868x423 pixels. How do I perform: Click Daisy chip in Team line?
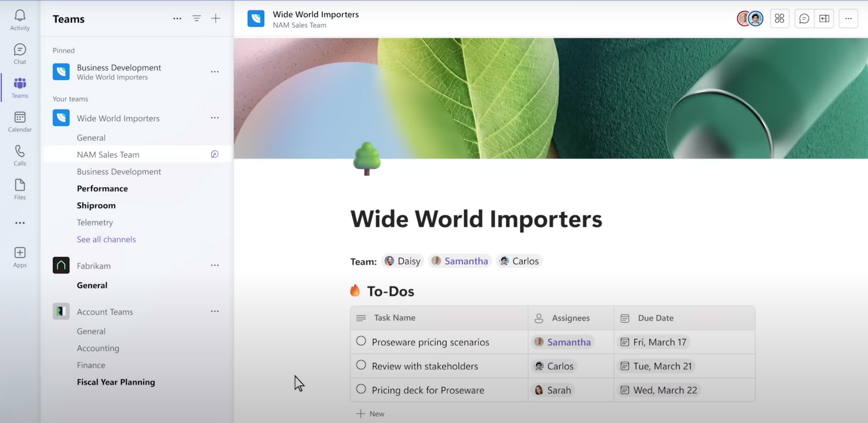point(403,261)
